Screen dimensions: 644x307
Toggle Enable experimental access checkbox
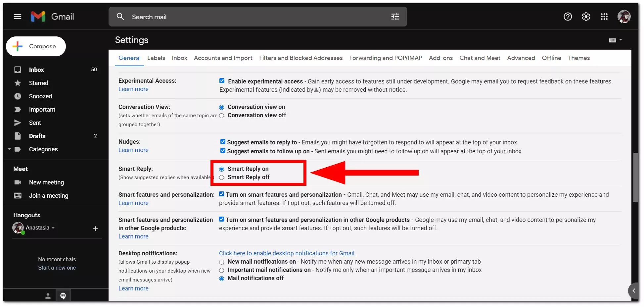point(222,81)
